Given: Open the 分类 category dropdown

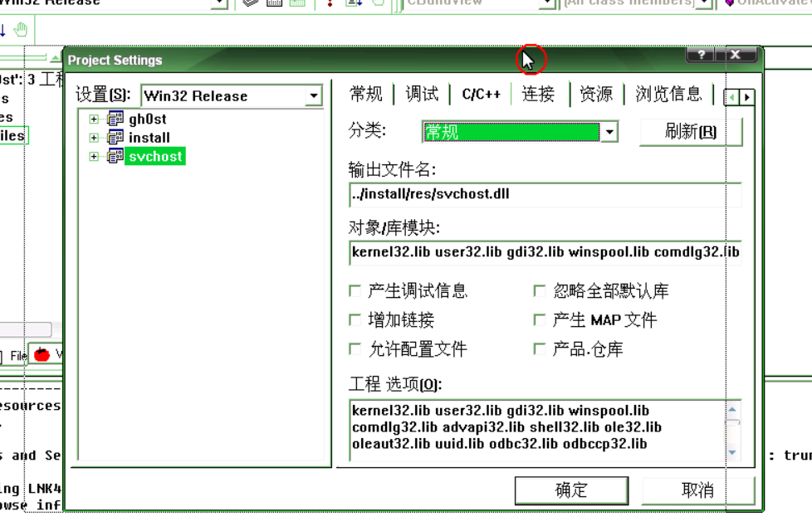Looking at the screenshot, I should pos(609,131).
